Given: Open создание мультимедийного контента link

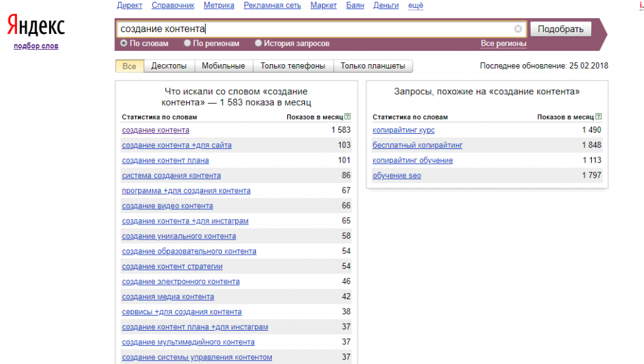Looking at the screenshot, I should pyautogui.click(x=188, y=342).
